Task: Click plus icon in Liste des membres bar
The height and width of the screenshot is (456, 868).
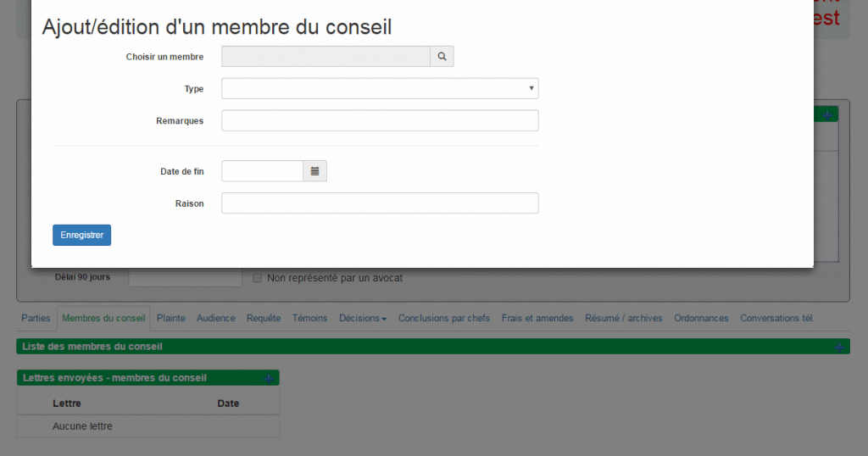Action: coord(839,348)
